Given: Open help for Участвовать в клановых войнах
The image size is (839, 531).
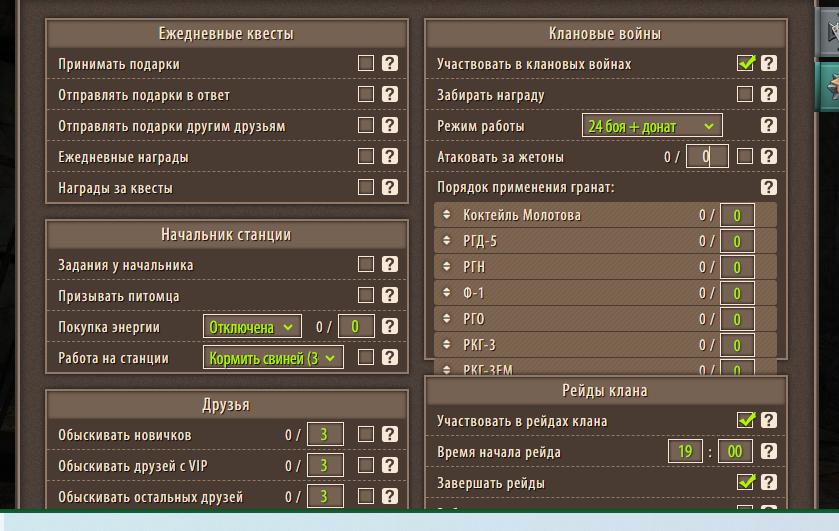Looking at the screenshot, I should coord(769,64).
